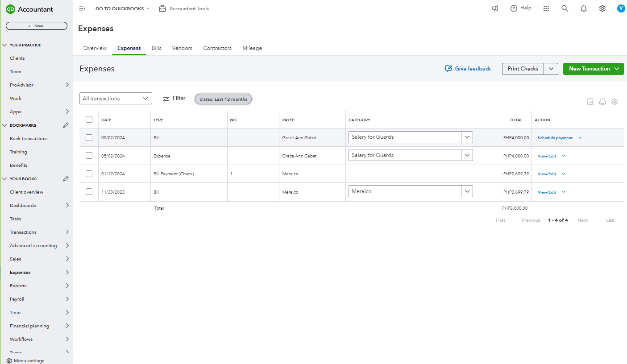
Task: Click the 1 - 4 of 4 pagination text
Action: 558,220
